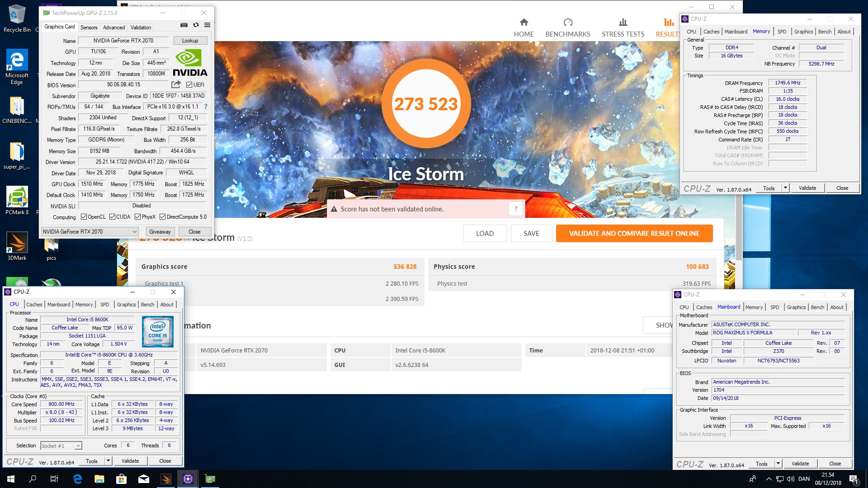Click the GPU-Z screenshot camera icon
The height and width of the screenshot is (488, 868).
pyautogui.click(x=184, y=25)
